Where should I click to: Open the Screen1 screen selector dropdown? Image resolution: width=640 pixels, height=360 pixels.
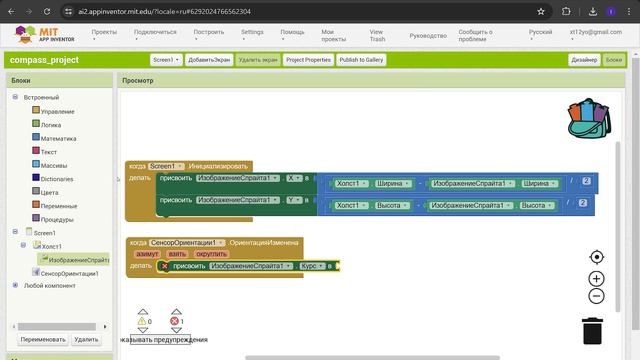pos(166,60)
